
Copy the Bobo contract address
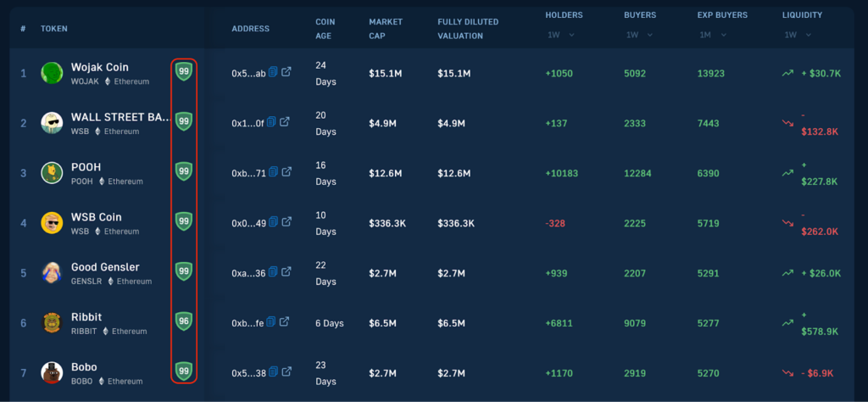tap(272, 371)
